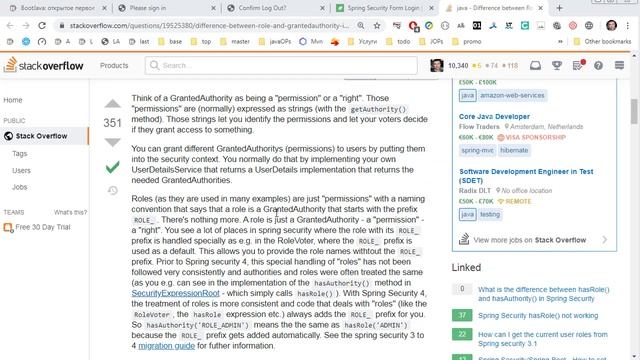Open Core Java Developer job listing
Viewport: 640px width, 360px height.
point(494,116)
